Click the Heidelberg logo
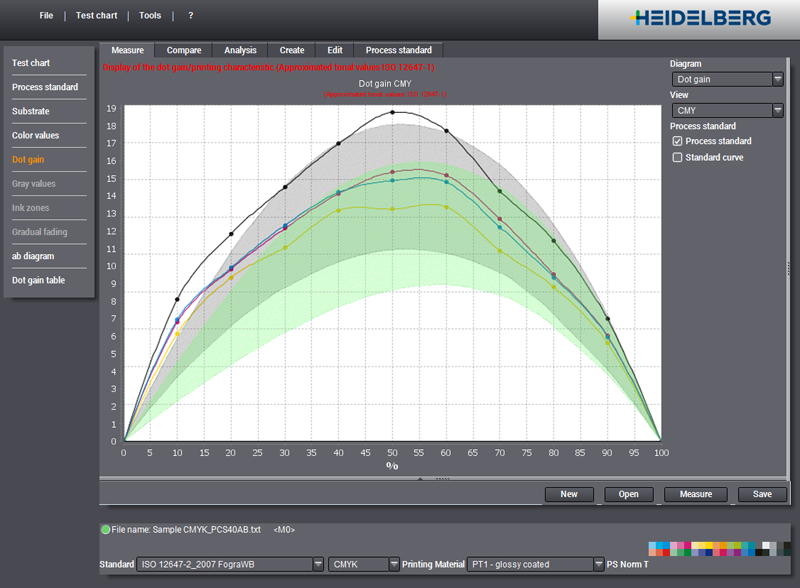The image size is (800, 588). click(701, 18)
